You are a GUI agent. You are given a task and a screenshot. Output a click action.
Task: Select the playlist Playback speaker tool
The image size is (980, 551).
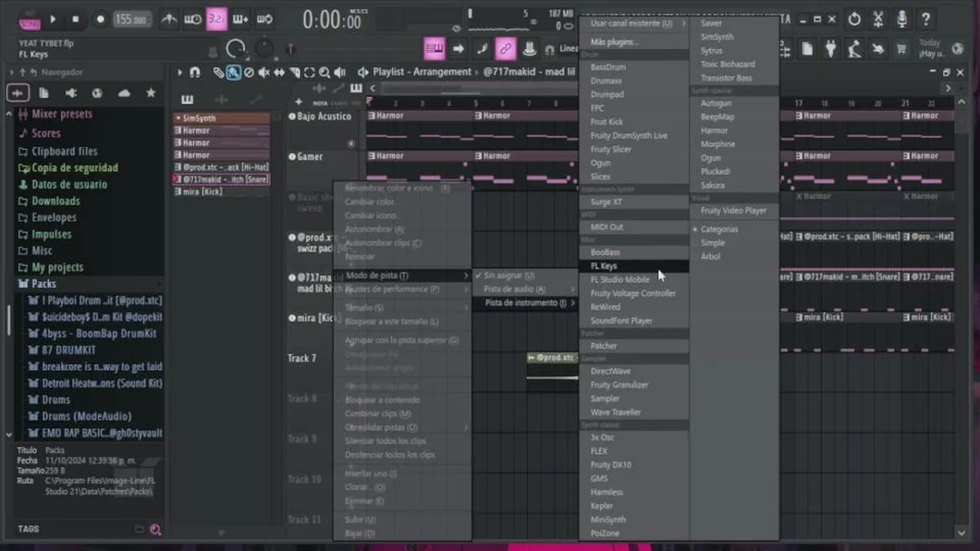[340, 73]
